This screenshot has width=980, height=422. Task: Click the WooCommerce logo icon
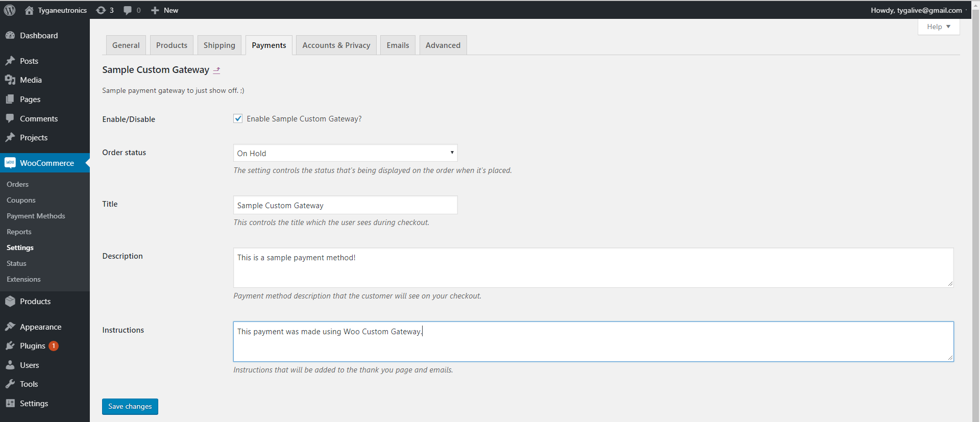(10, 163)
